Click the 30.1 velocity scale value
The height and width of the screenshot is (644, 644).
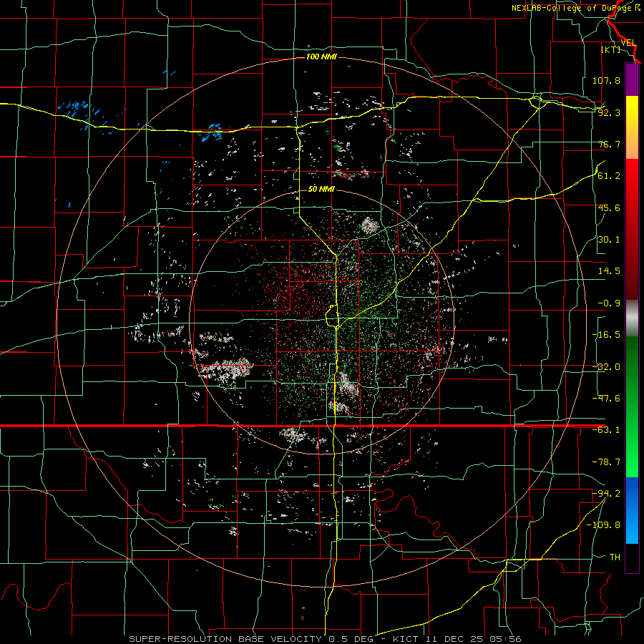609,240
